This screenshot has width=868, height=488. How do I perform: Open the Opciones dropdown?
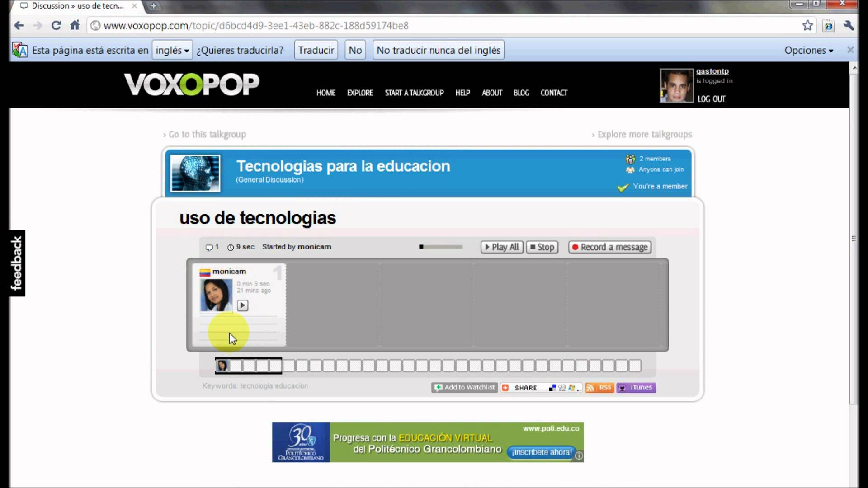pos(809,50)
